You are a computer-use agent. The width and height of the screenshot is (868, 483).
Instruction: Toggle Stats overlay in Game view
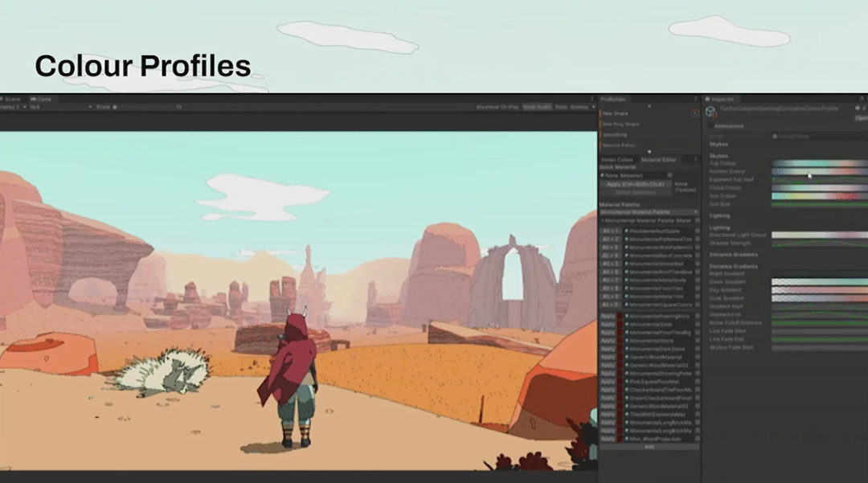[x=561, y=107]
